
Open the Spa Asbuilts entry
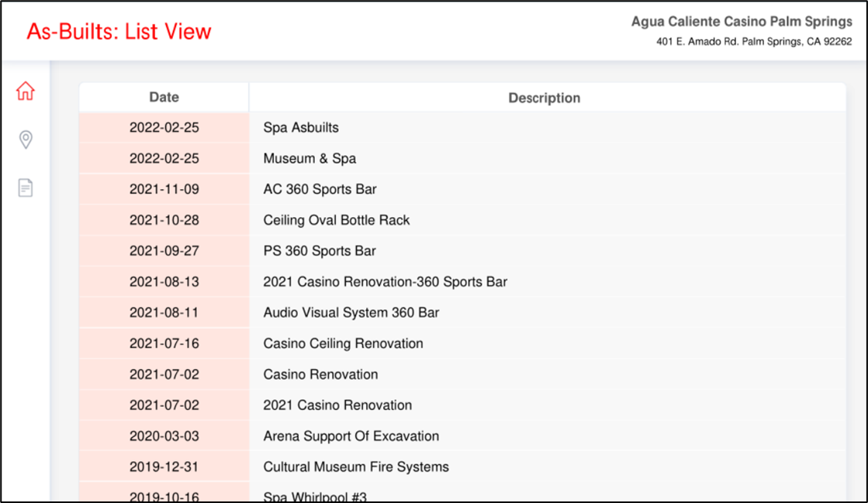pos(301,128)
